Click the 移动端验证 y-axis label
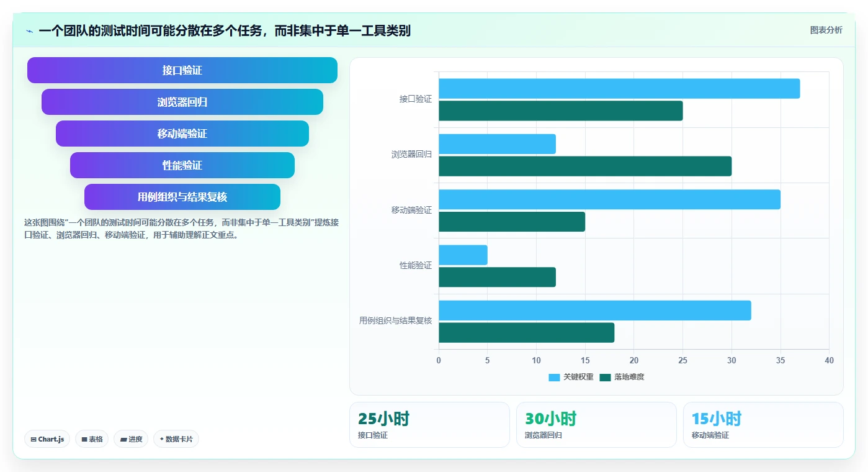 pos(411,210)
